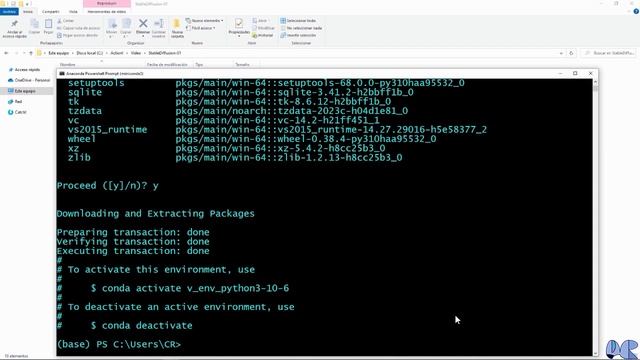
Task: Open the Compartir ribbon tab
Action: click(x=51, y=12)
